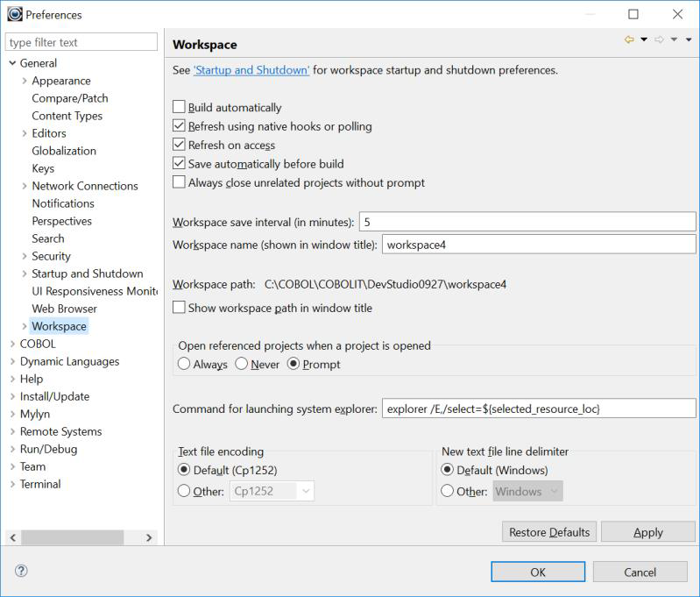Click the forward navigation arrow icon

click(659, 39)
